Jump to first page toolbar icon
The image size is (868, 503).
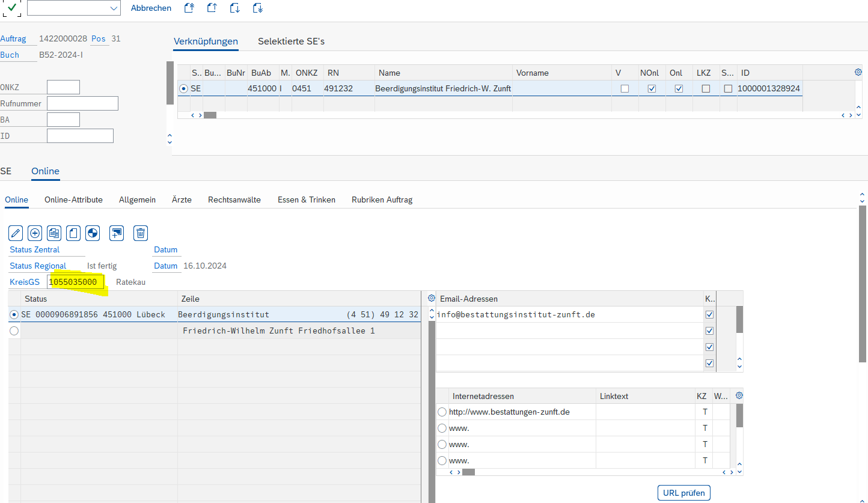(x=189, y=8)
